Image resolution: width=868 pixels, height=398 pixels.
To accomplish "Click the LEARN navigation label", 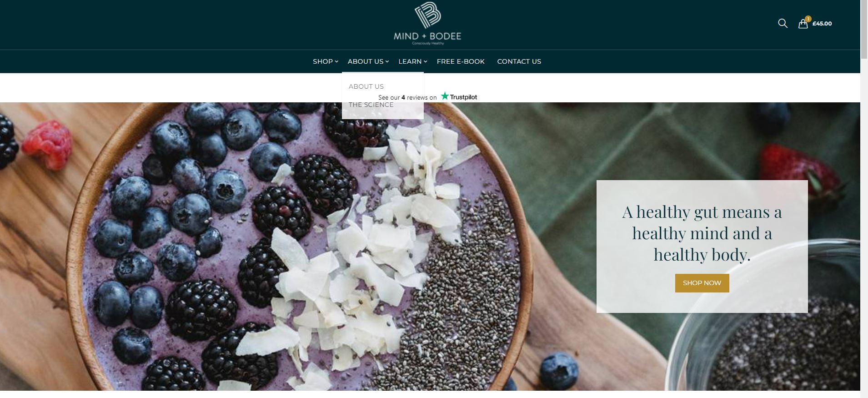I will pos(410,61).
